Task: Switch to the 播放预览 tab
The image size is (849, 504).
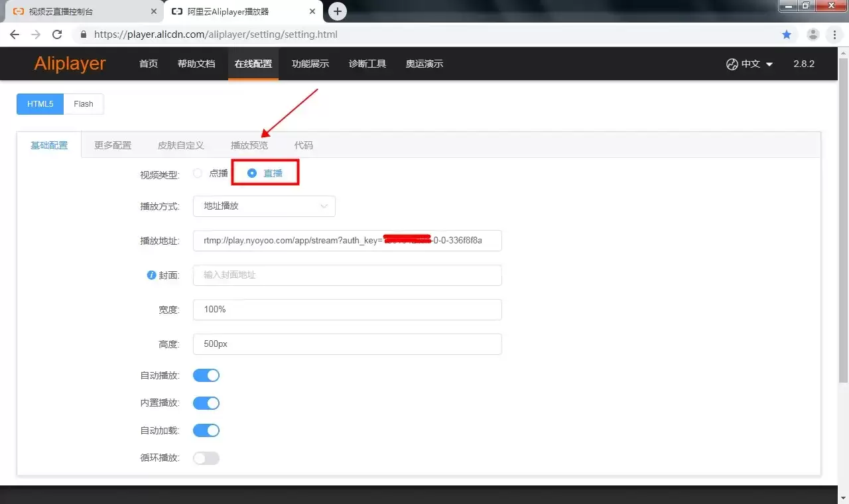Action: (x=249, y=145)
